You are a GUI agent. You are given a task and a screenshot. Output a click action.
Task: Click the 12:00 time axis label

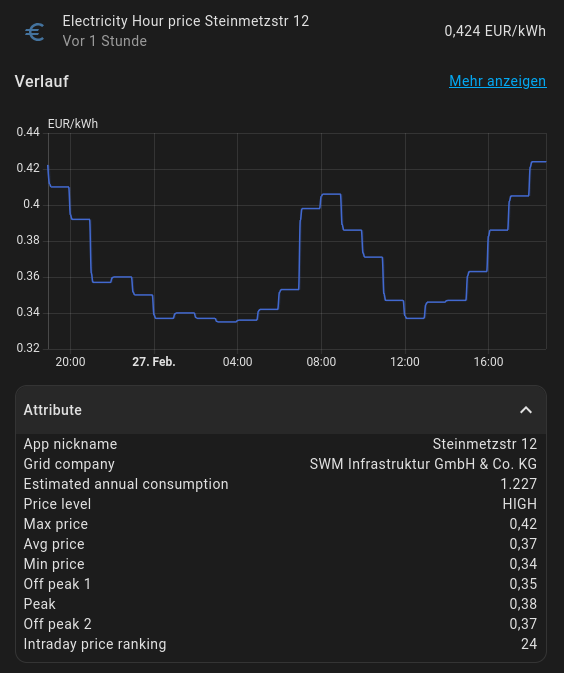point(405,362)
